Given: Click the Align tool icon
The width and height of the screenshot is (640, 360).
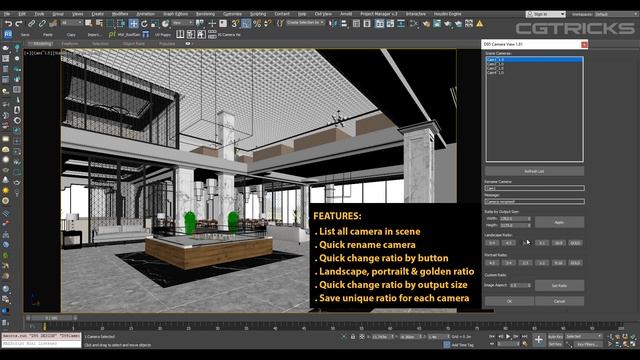Looking at the screenshot, I should pos(344,24).
